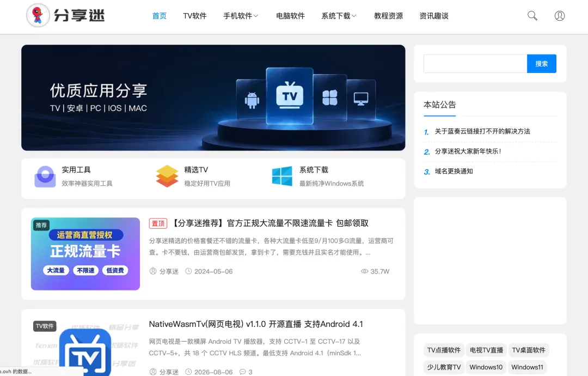Click the clock icon next to 2026-08-06
The width and height of the screenshot is (588, 376).
[x=188, y=372]
